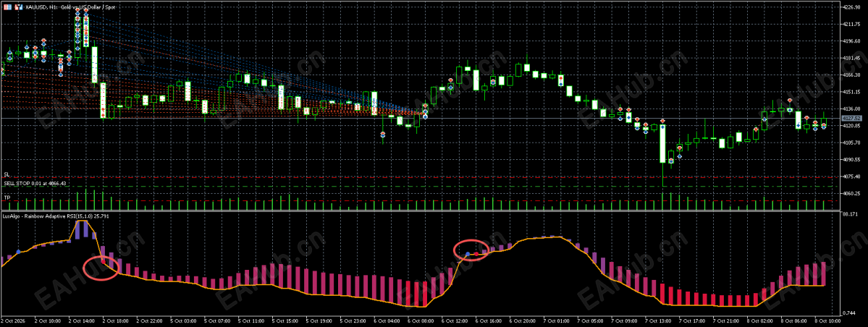Click indicator scale maximum 88.171
868x327 pixels.
coord(849,213)
